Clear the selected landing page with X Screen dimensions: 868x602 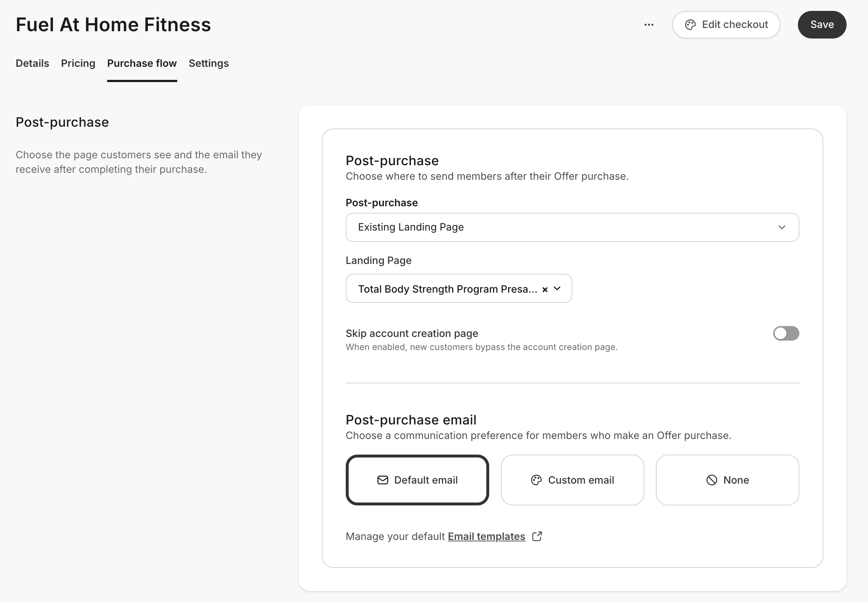point(545,289)
